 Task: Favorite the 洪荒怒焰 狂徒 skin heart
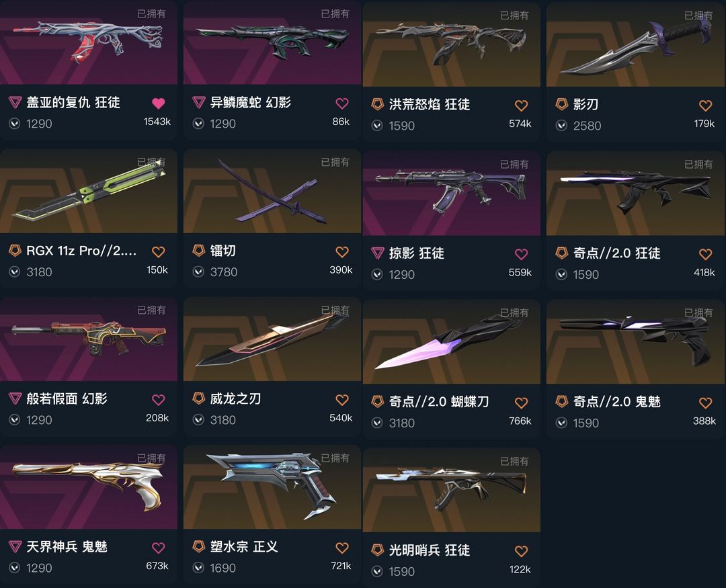pos(522,106)
